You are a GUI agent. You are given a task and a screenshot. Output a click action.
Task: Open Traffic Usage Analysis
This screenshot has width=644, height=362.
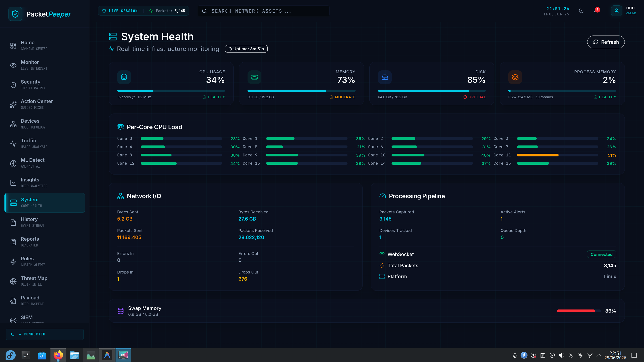point(45,143)
